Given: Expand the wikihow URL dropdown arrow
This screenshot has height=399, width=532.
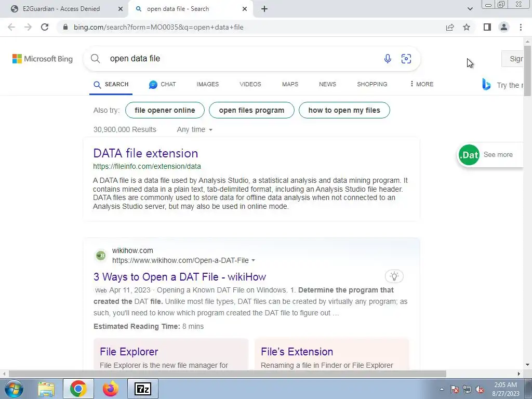Looking at the screenshot, I should coord(253,261).
